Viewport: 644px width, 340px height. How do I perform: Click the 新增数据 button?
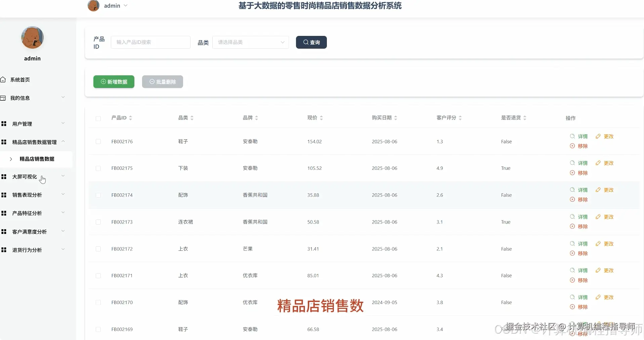[x=114, y=82]
